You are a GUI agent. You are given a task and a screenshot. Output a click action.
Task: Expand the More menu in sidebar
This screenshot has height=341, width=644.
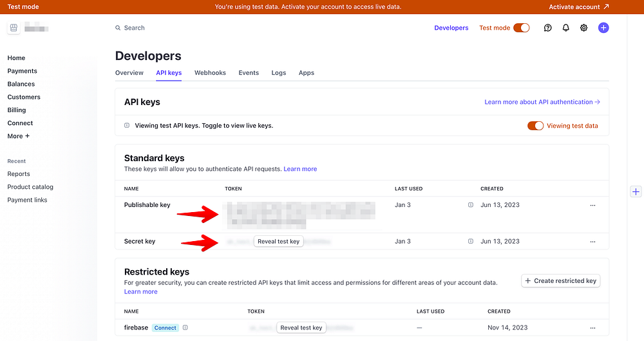pyautogui.click(x=19, y=136)
